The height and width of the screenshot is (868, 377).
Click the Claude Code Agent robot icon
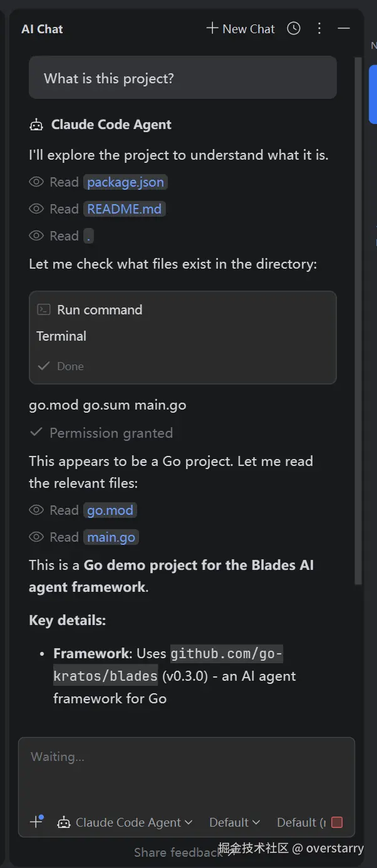pos(36,124)
